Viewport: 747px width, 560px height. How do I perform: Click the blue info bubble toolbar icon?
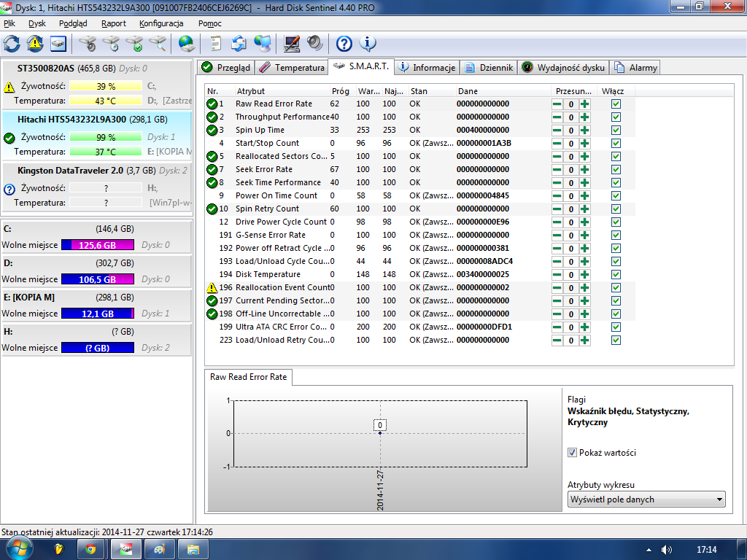(x=368, y=44)
